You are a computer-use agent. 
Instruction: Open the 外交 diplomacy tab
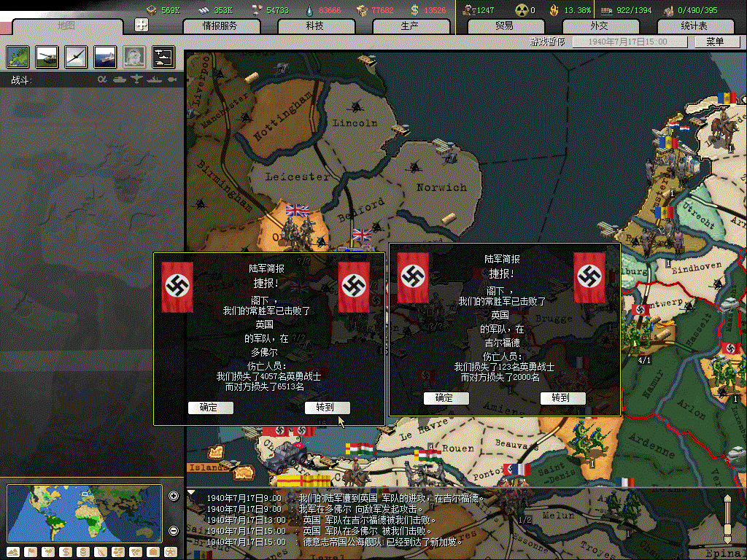point(600,26)
